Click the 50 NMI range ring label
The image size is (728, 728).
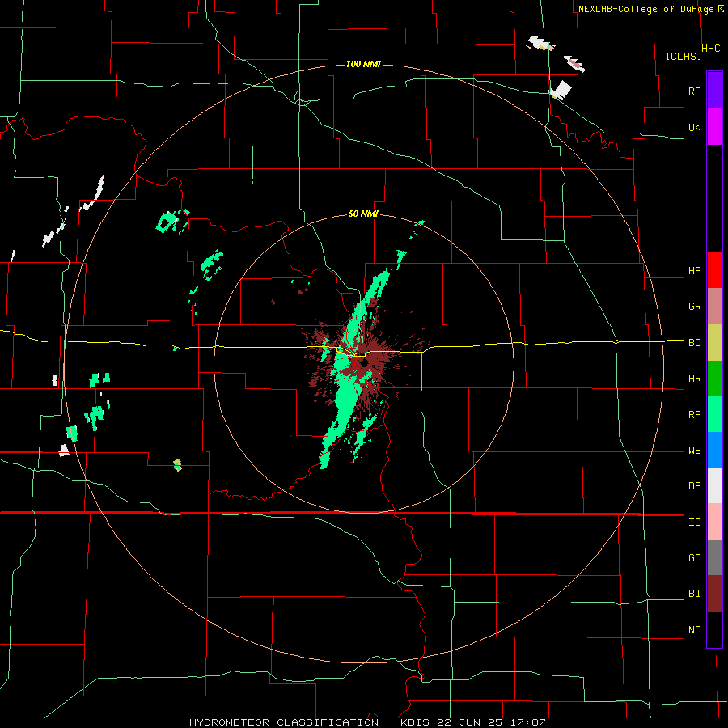point(363,214)
